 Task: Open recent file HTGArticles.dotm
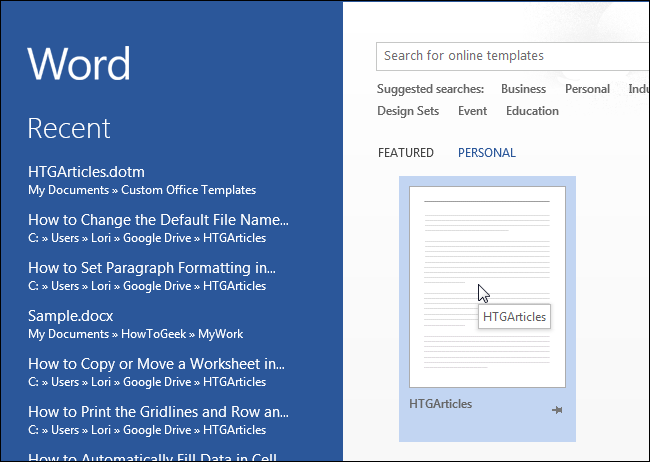point(86,172)
